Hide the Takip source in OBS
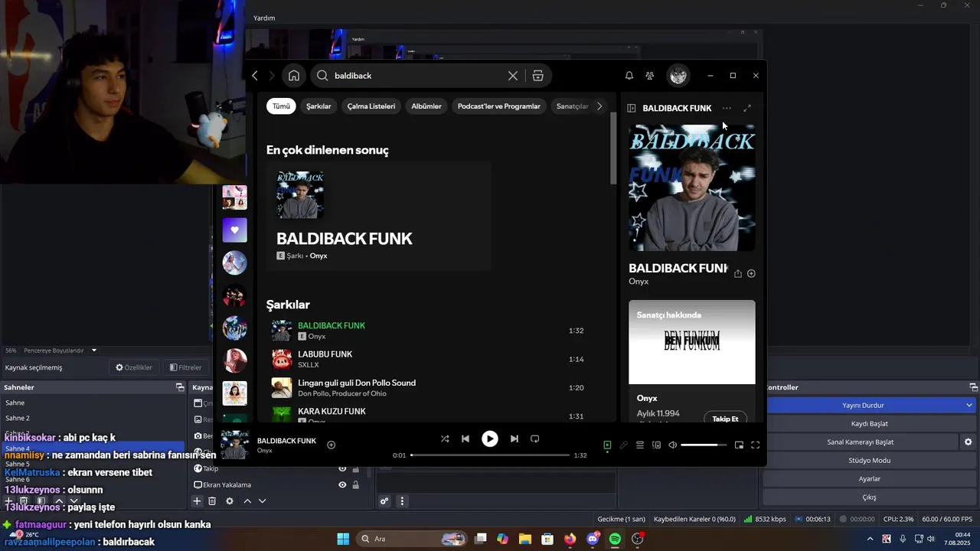Image resolution: width=980 pixels, height=551 pixels. 342,468
